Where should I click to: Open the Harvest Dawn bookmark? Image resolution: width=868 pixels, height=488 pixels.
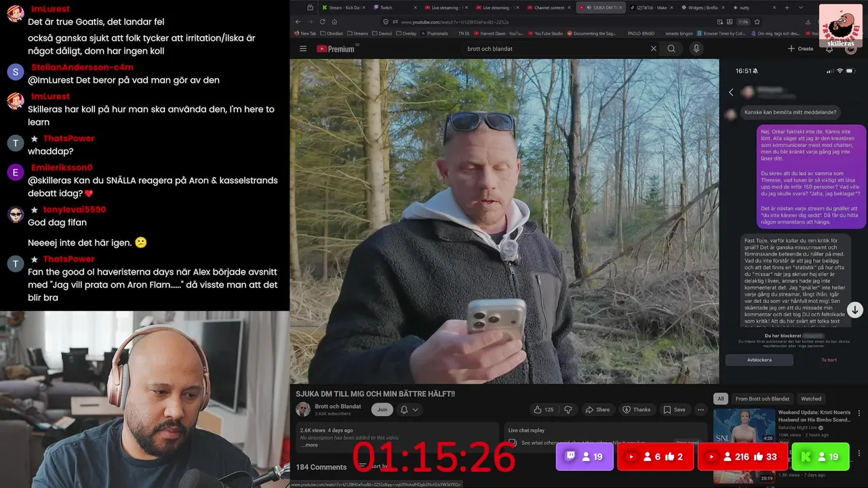[x=498, y=33]
